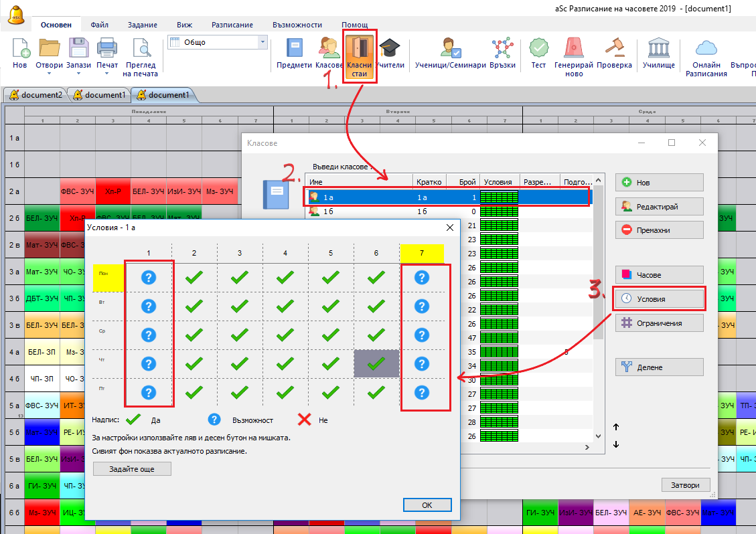Toggle Monday period 1 question mark cell
Viewport: 756px width, 534px height.
point(149,278)
